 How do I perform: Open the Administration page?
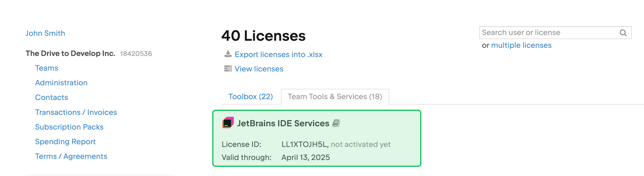tap(61, 83)
